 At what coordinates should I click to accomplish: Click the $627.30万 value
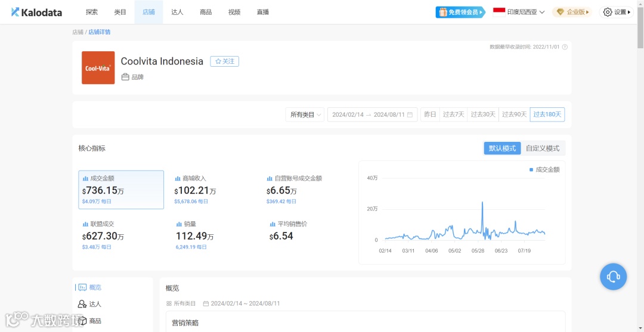tap(103, 236)
